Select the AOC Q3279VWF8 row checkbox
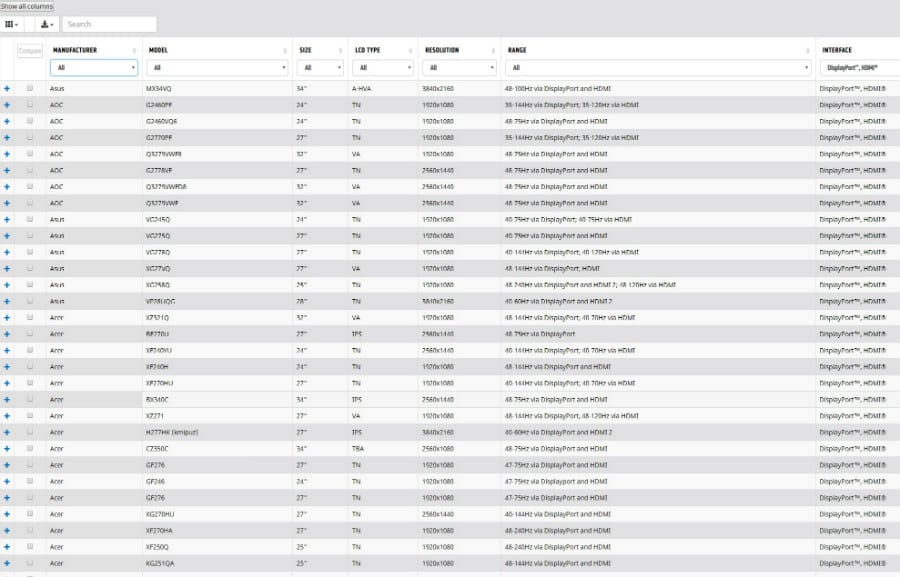This screenshot has width=900, height=577. click(30, 154)
